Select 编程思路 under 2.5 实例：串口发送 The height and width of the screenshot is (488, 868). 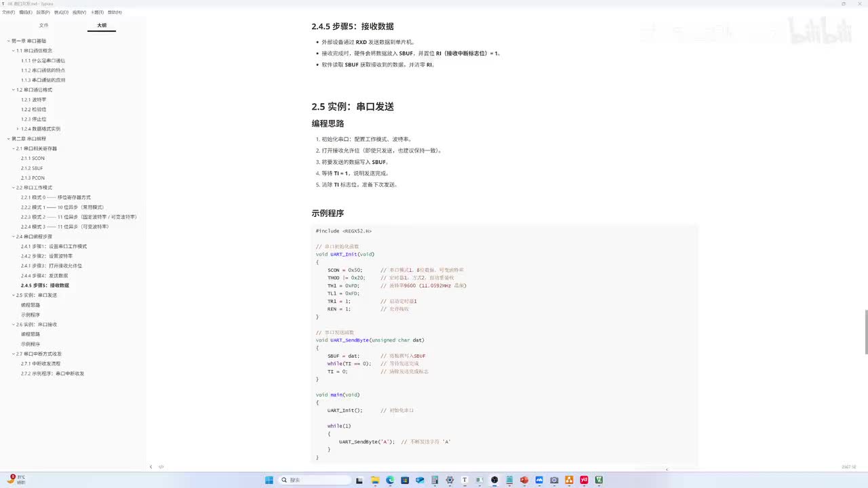point(31,305)
